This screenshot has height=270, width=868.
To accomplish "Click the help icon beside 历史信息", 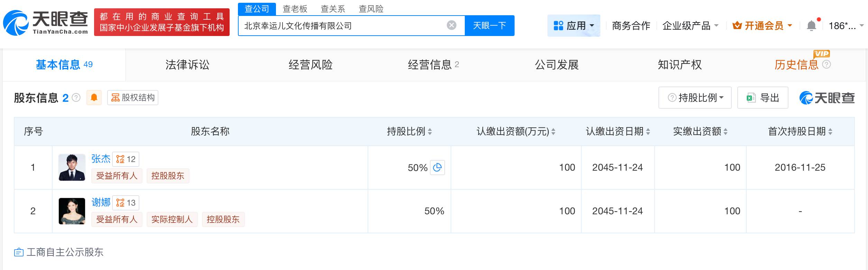I will coord(827,64).
